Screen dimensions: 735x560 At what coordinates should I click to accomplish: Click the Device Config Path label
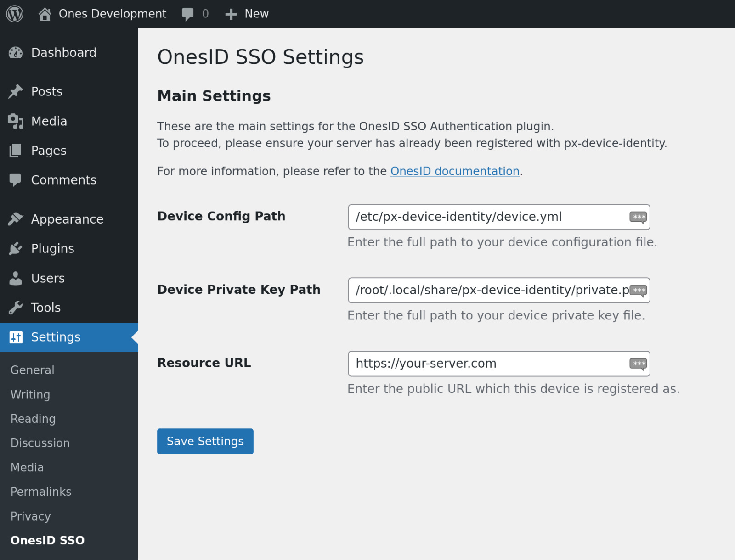coord(221,216)
